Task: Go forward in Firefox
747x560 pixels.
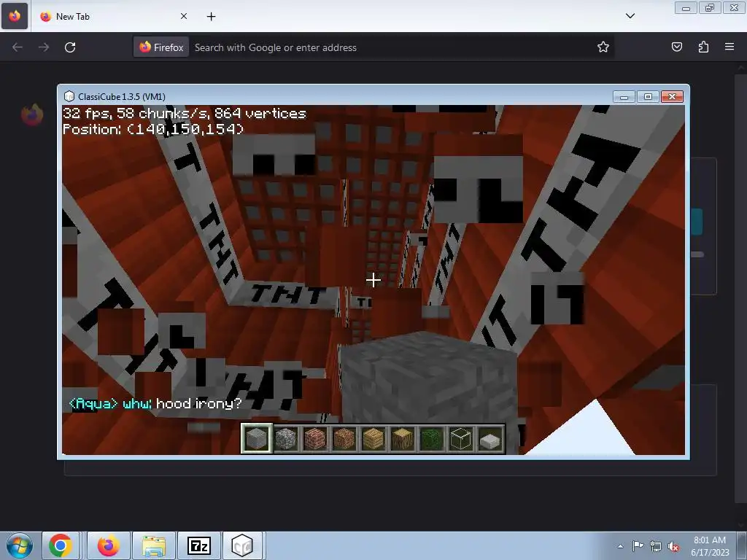Action: click(44, 47)
